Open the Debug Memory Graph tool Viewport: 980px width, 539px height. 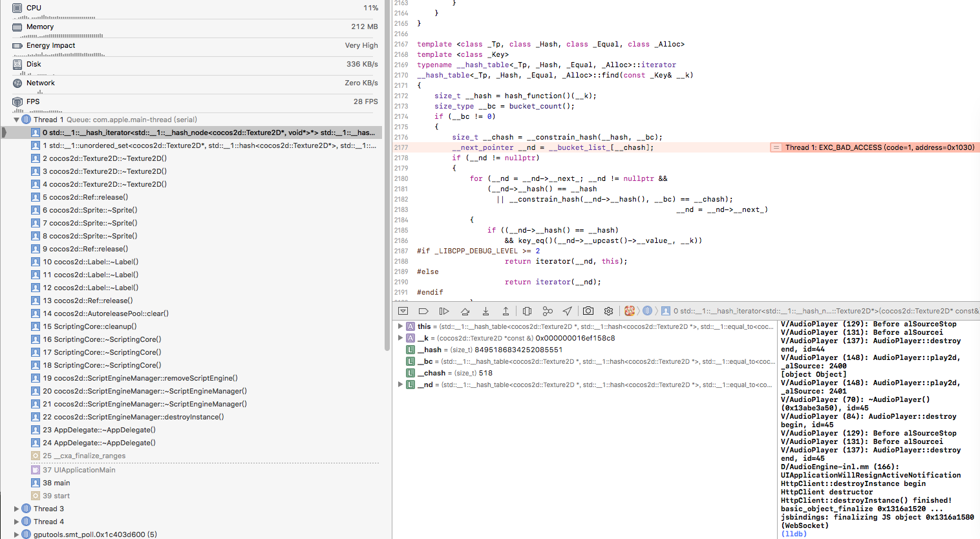tap(548, 311)
